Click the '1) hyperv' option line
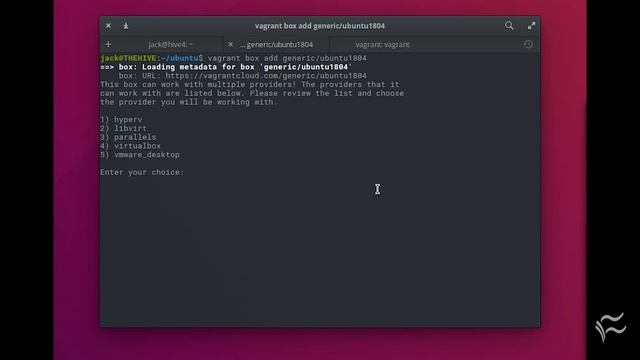Viewport: 640px width, 360px height. click(121, 120)
